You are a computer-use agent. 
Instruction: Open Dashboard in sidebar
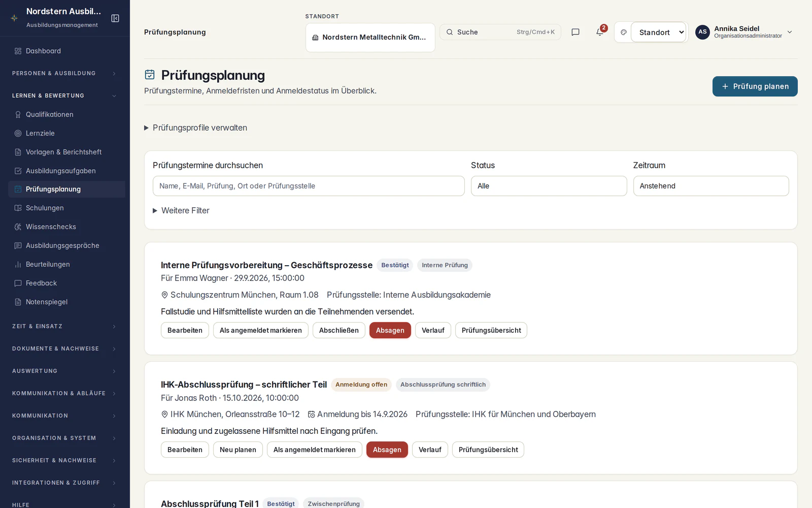pyautogui.click(x=67, y=51)
